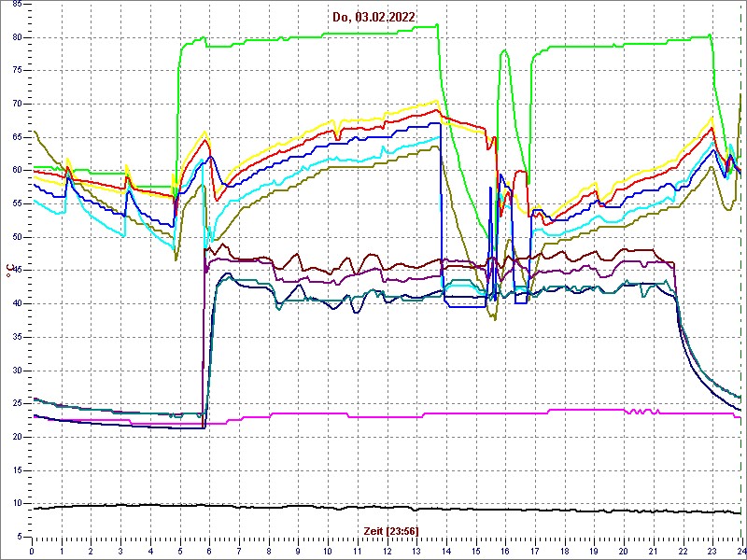The width and height of the screenshot is (747, 560).
Task: Click hour 6 on the time axis
Action: (209, 549)
